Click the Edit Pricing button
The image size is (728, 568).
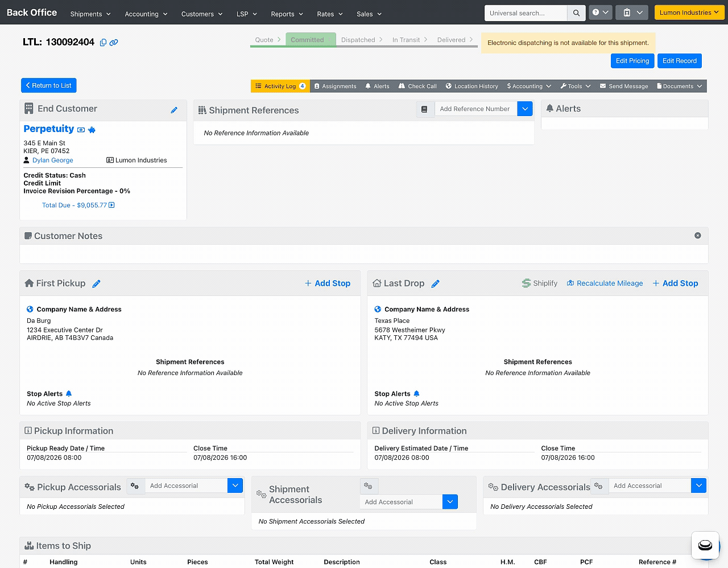(632, 61)
